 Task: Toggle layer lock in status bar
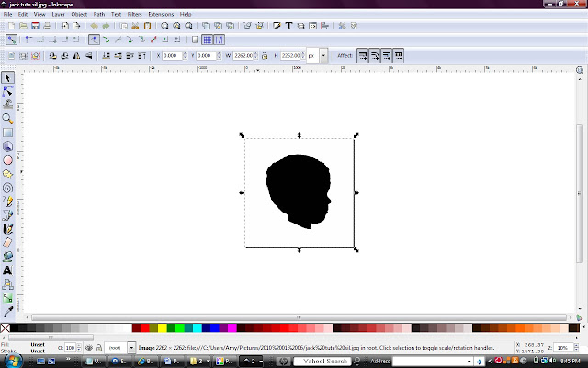99,348
